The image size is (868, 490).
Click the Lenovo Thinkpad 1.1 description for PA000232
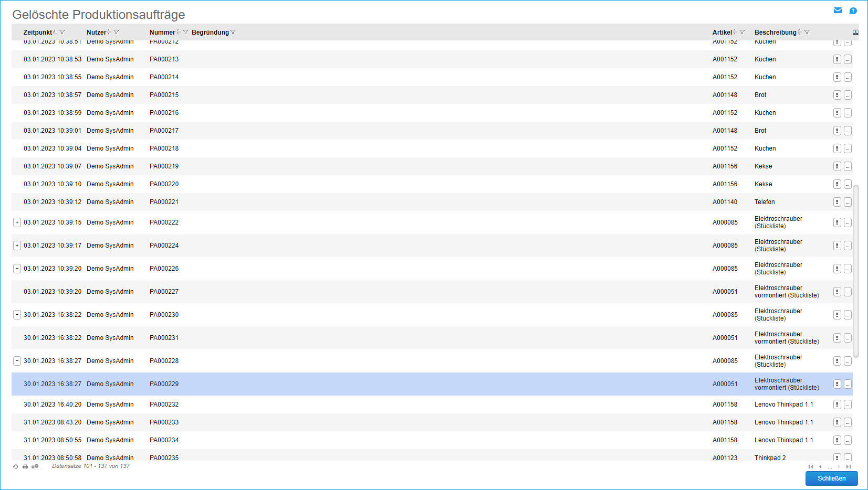(x=783, y=404)
